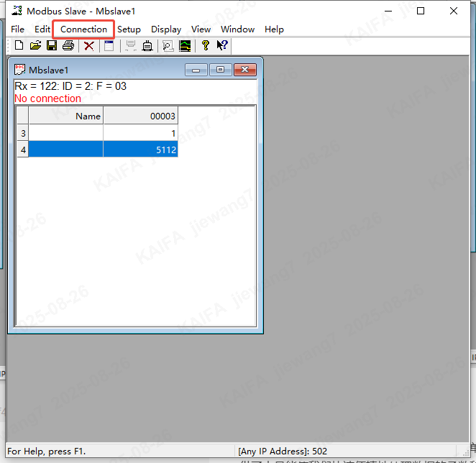The image size is (476, 463).
Task: Click the red X disconnect icon
Action: coord(89,46)
